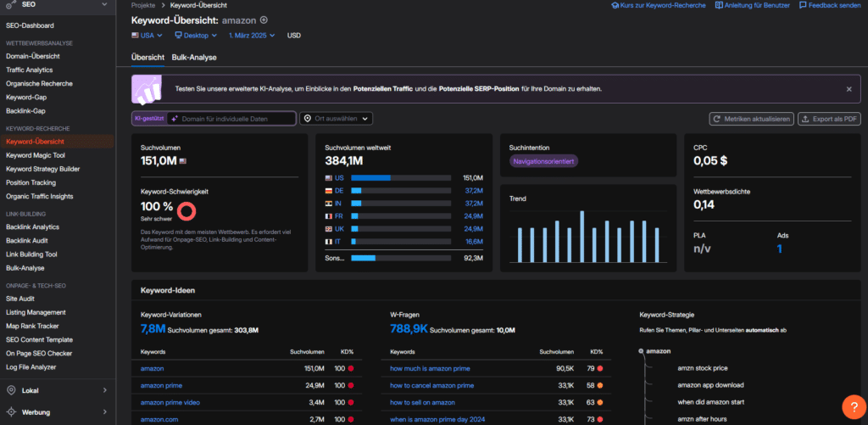Switch to the Bulk-Analyse tab
The height and width of the screenshot is (425, 868).
point(194,57)
